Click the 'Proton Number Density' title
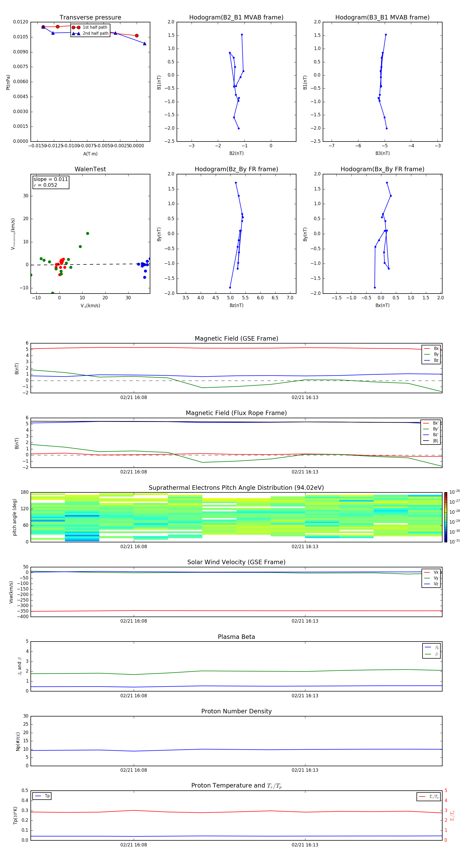The width and height of the screenshot is (473, 868). (x=236, y=711)
